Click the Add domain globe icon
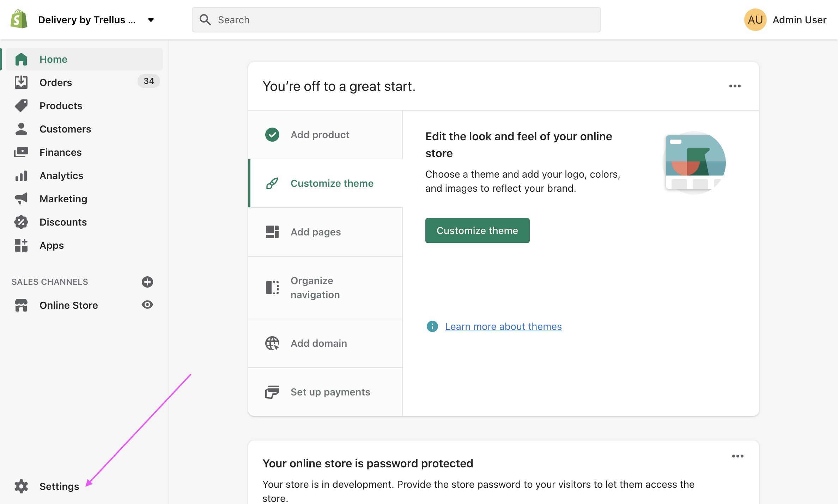The height and width of the screenshot is (504, 838). [x=272, y=343]
